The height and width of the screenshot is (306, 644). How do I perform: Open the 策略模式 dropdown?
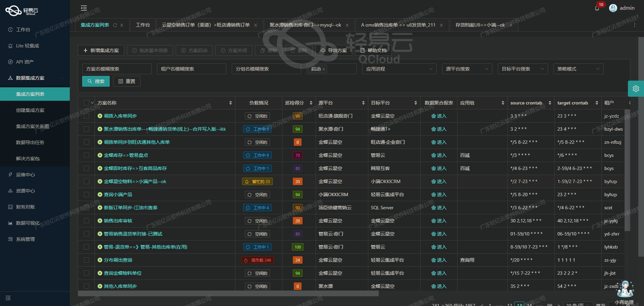coord(578,69)
